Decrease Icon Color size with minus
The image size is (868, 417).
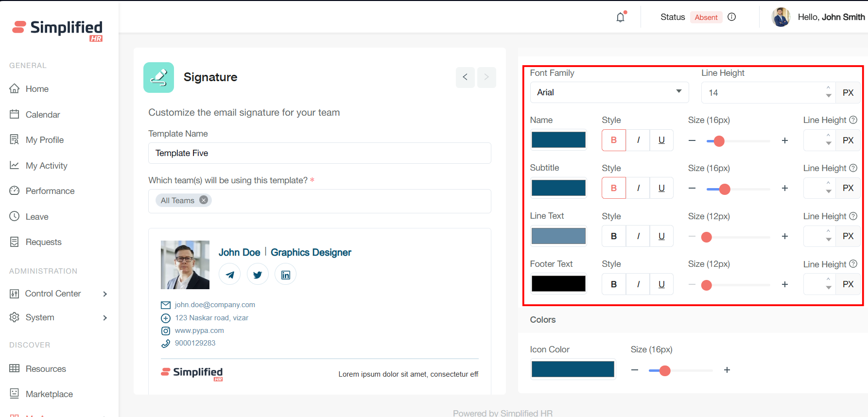coord(635,370)
